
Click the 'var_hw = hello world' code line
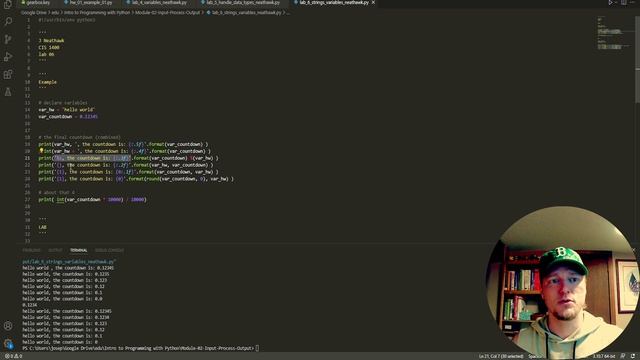pos(67,109)
